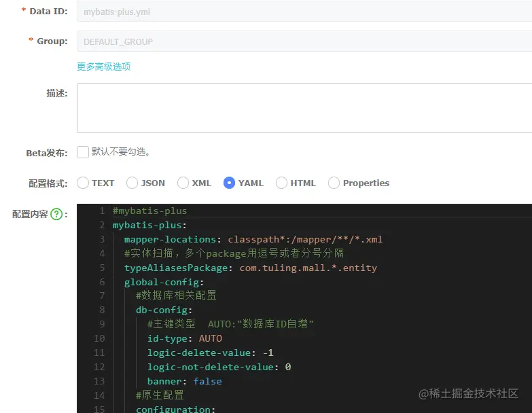Select the YAML format radio button

[229, 183]
